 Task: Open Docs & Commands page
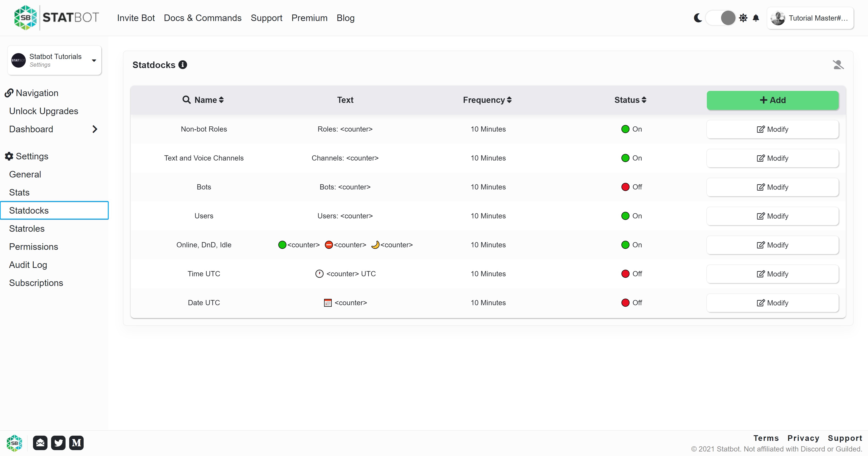203,18
